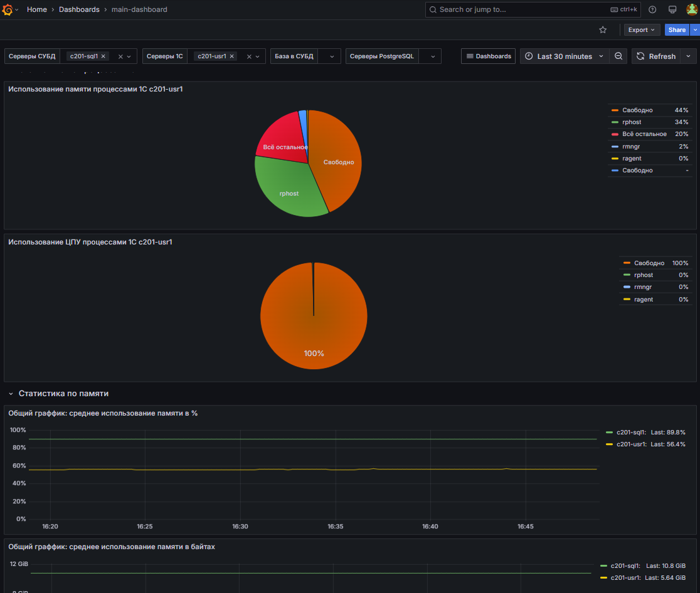Viewport: 700px width, 593px height.
Task: Click the Refresh button
Action: 656,56
